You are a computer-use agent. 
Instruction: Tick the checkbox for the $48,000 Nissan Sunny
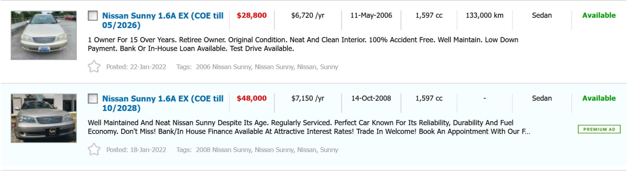point(93,99)
